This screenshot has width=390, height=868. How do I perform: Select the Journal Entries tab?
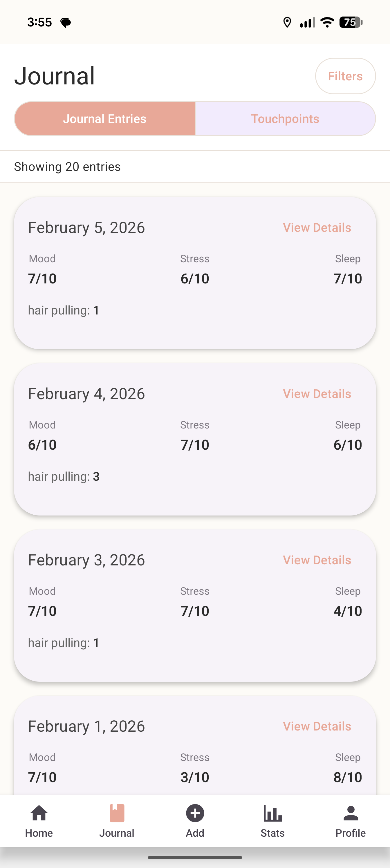click(105, 119)
